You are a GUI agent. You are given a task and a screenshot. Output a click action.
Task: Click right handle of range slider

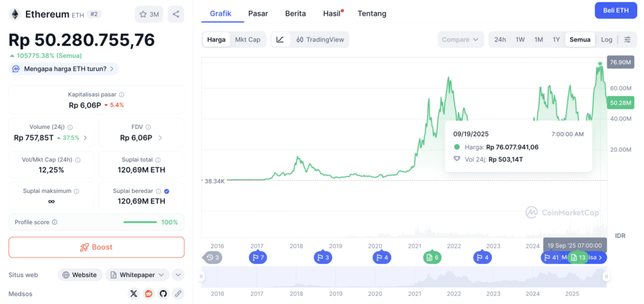click(x=607, y=276)
